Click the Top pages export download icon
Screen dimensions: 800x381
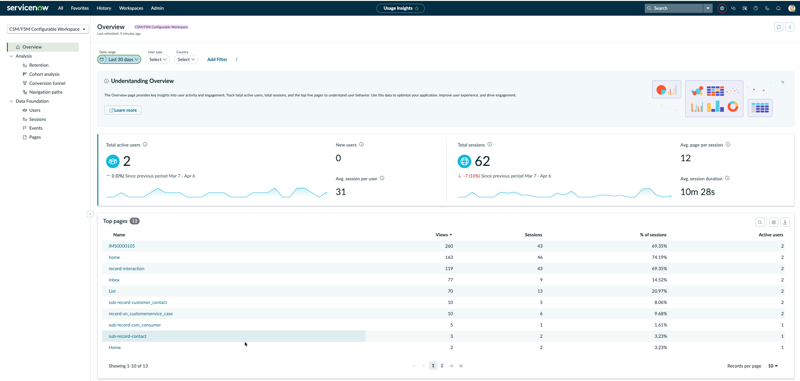pos(785,222)
